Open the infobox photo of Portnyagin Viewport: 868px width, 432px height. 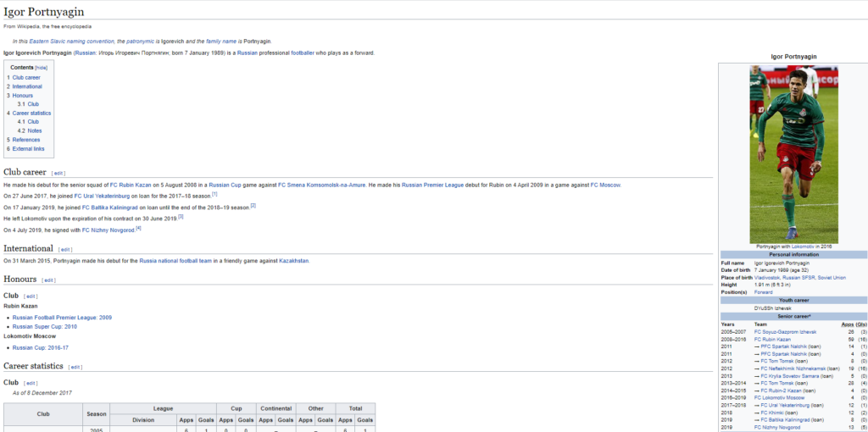pyautogui.click(x=793, y=154)
